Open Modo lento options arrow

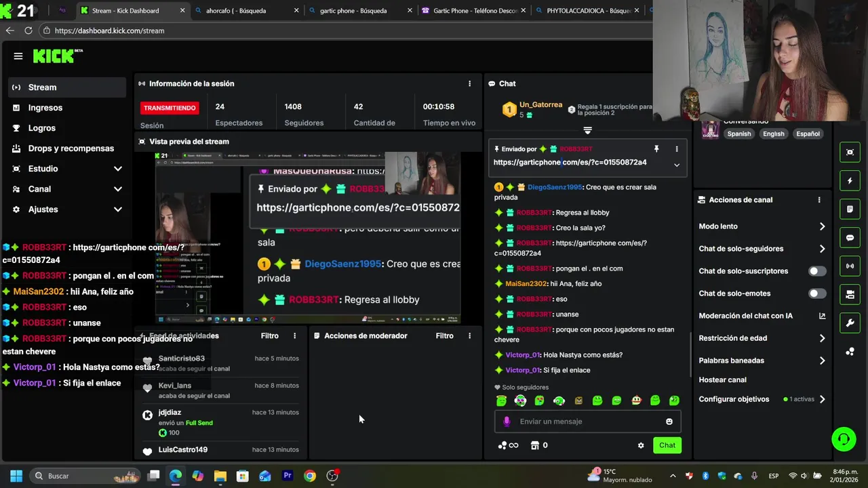[x=822, y=226]
